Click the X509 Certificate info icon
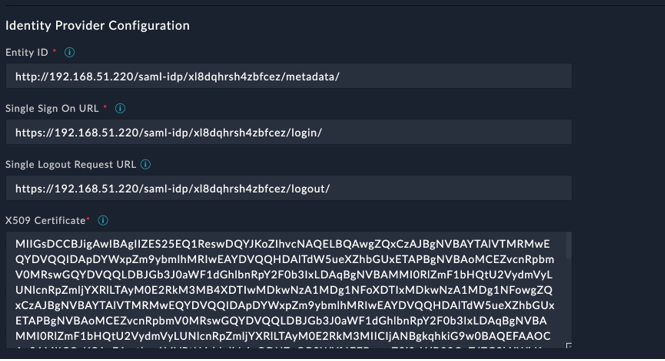Viewport: 665px width, 361px height. (x=103, y=220)
